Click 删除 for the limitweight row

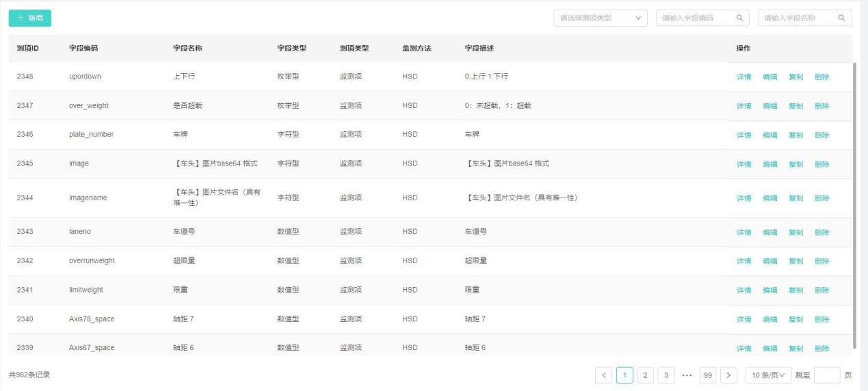tap(821, 291)
